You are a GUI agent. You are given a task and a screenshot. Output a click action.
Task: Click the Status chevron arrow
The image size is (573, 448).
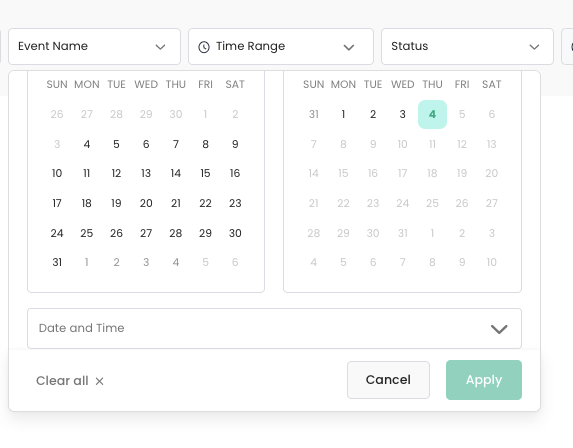(534, 47)
